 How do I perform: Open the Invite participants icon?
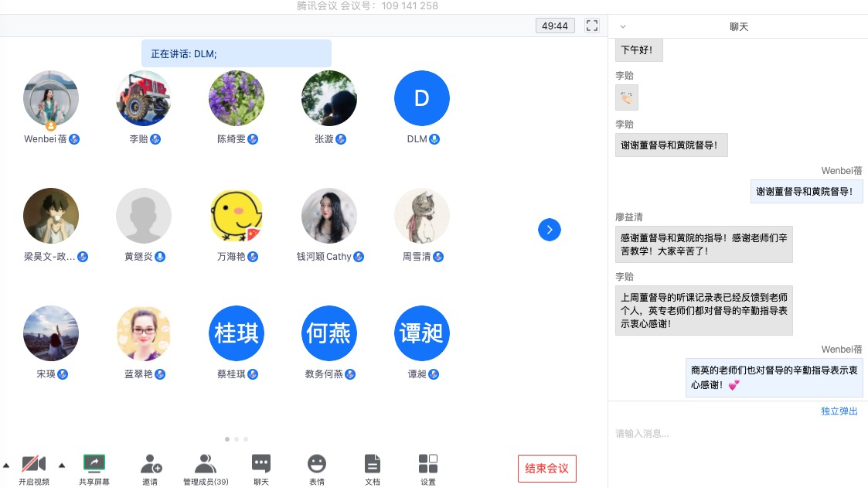pos(151,464)
